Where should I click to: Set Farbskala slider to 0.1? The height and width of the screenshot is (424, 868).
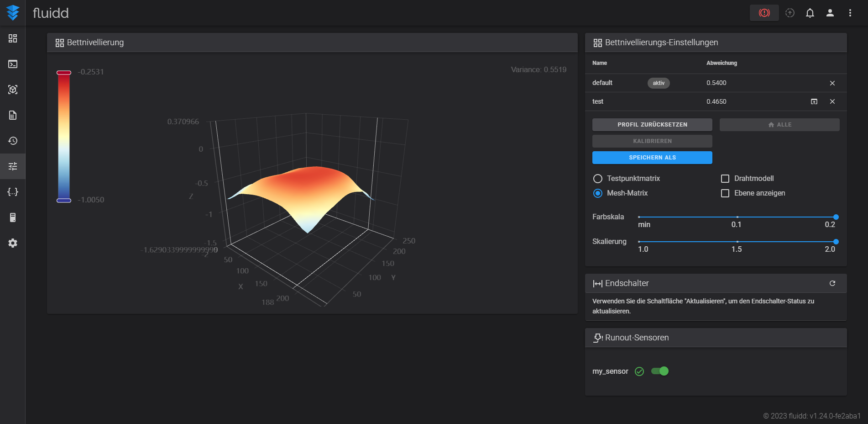pos(737,217)
